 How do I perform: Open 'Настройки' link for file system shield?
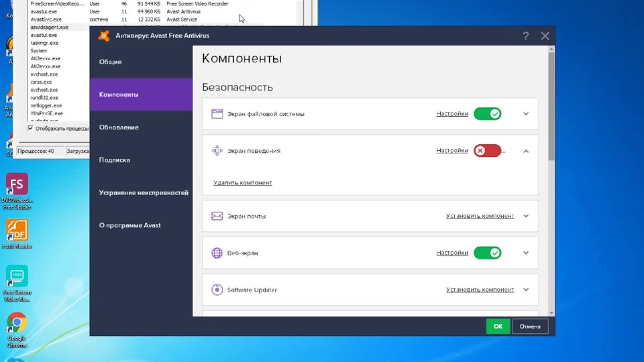[452, 114]
